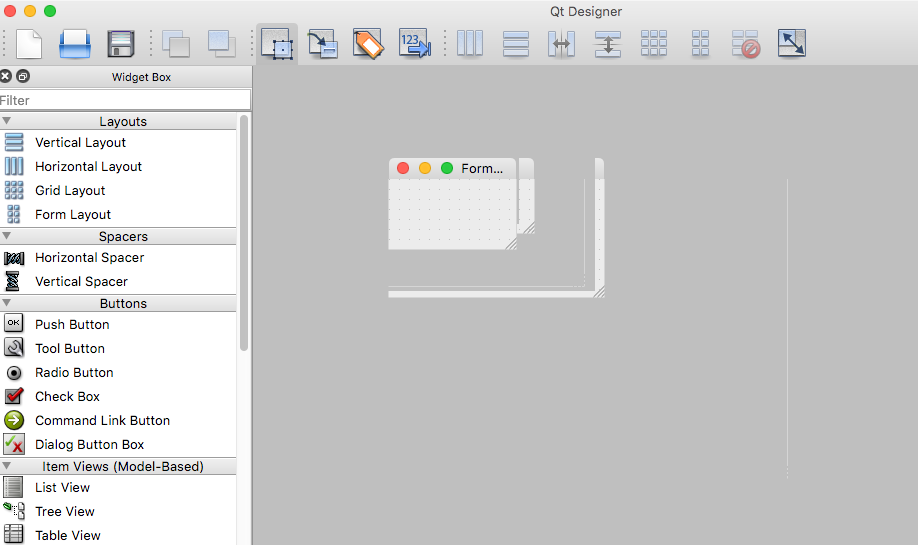918x545 pixels.
Task: Toggle Edit Signals/Slots mode
Action: click(x=322, y=43)
